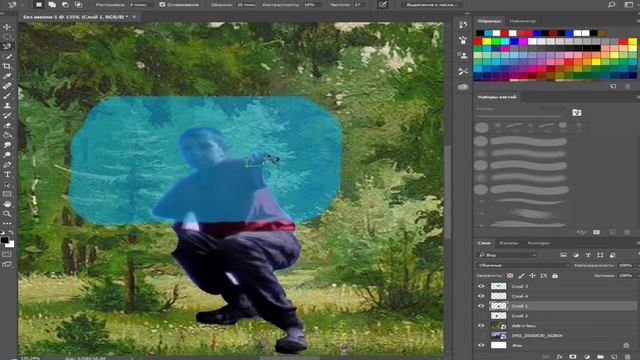
Task: Select the Move tool
Action: tap(7, 27)
